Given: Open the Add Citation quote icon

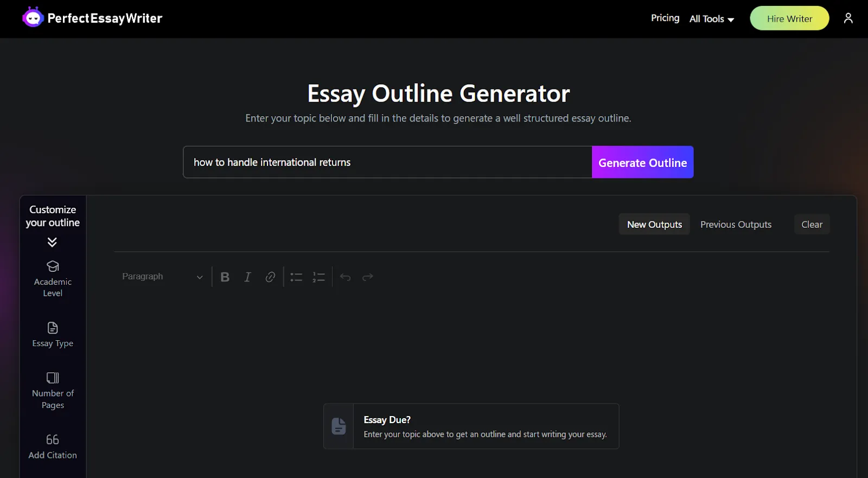Looking at the screenshot, I should [53, 439].
